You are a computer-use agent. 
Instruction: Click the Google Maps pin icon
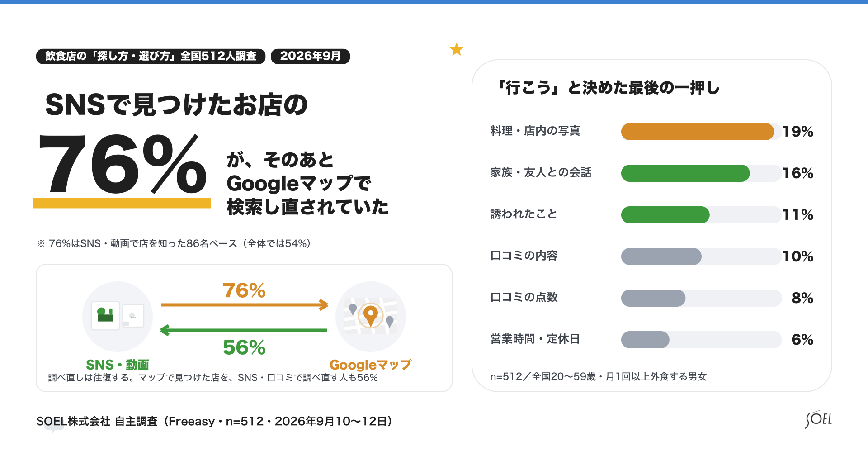tap(371, 315)
